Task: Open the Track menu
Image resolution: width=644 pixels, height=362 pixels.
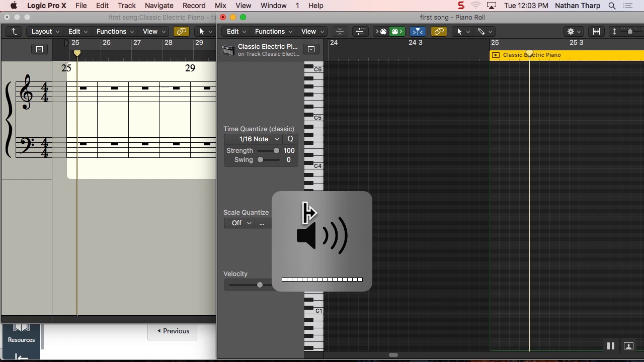Action: click(127, 6)
